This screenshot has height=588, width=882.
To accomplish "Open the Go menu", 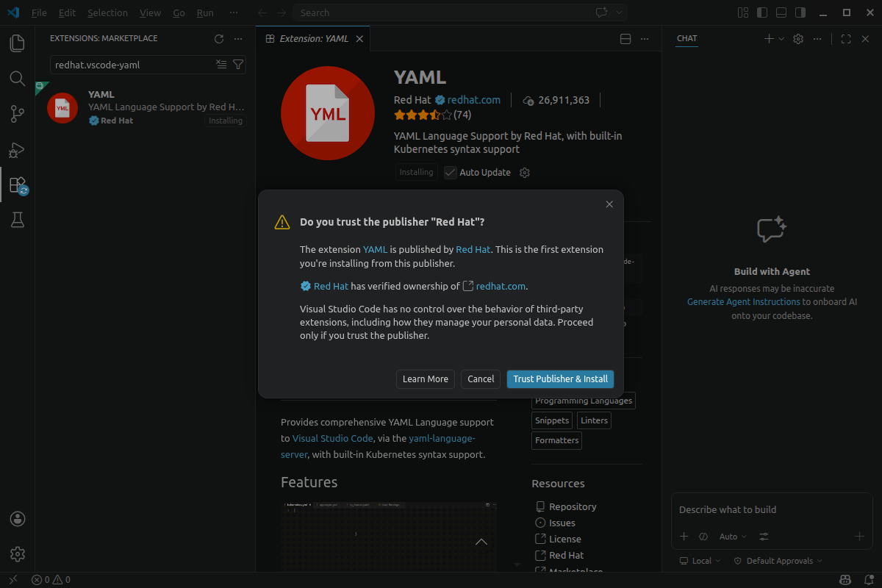I will pyautogui.click(x=179, y=12).
